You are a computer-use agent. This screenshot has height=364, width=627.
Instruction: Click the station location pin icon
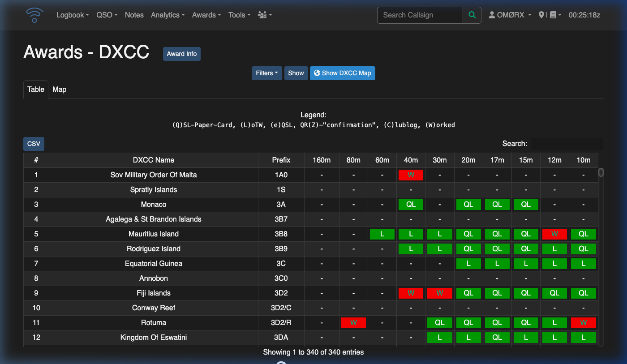(541, 15)
